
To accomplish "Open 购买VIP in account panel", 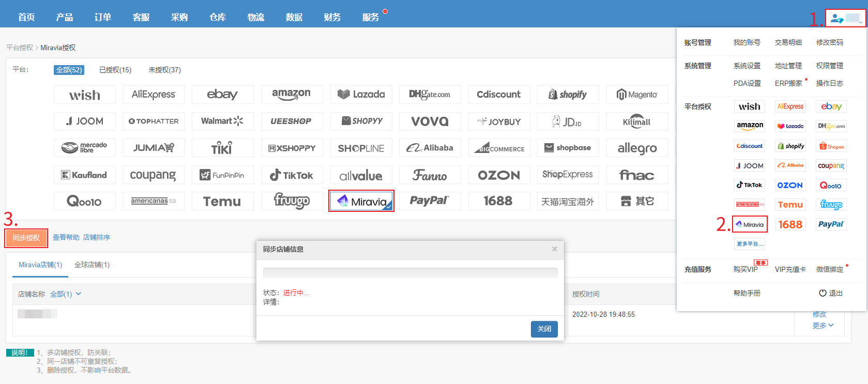I will (x=745, y=269).
